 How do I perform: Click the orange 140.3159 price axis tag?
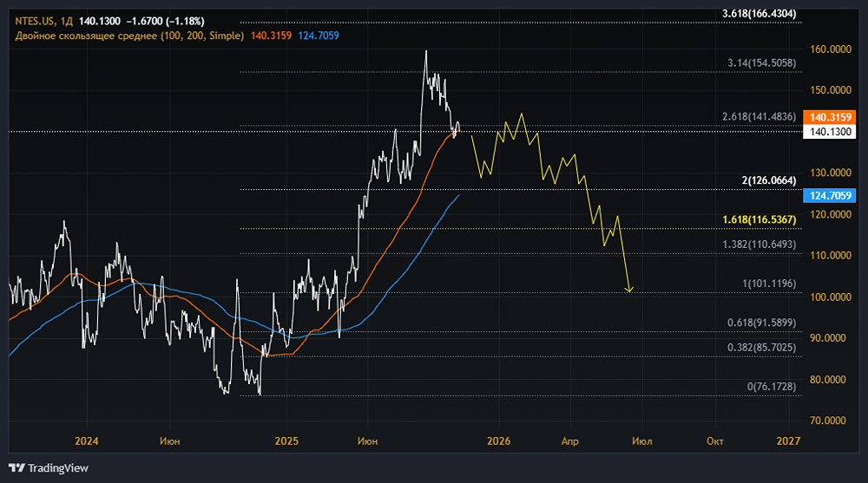point(832,117)
